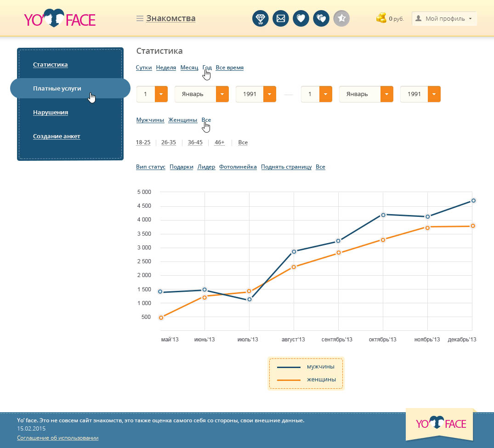Click the orange data point at май'13

coord(161,318)
